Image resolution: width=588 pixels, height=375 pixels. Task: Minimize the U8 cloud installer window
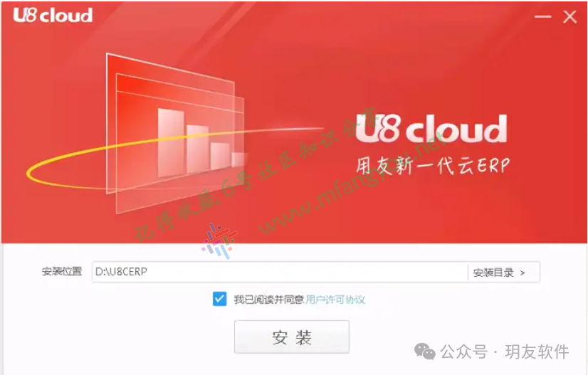click(542, 17)
